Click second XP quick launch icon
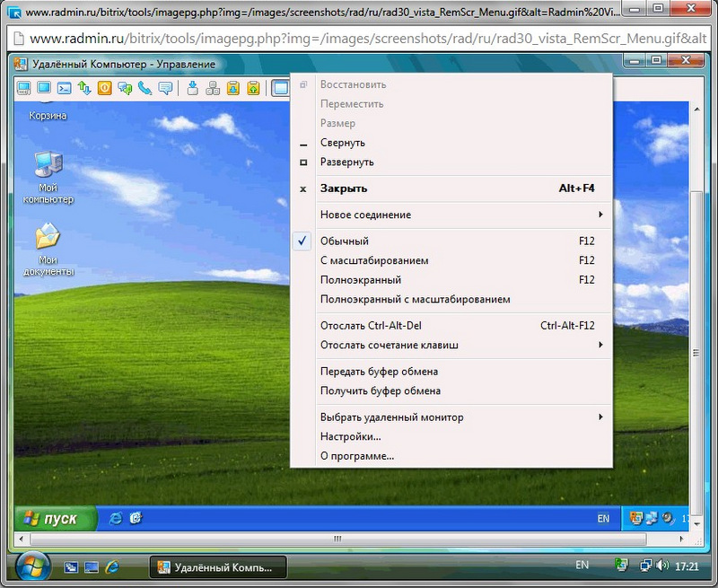The image size is (718, 588). (x=136, y=518)
